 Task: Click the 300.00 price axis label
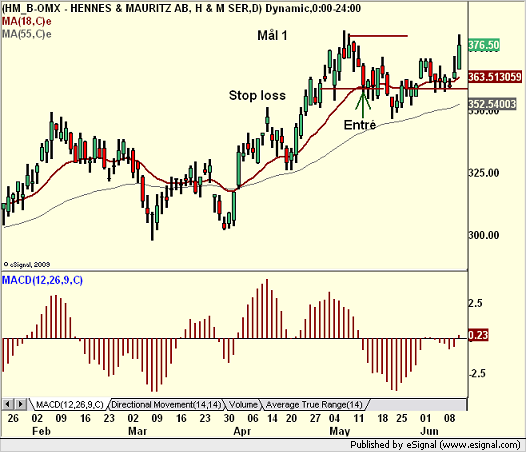tap(484, 235)
